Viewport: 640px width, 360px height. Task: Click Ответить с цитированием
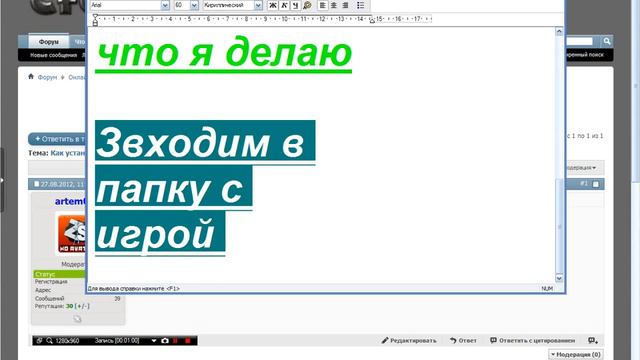pyautogui.click(x=532, y=340)
